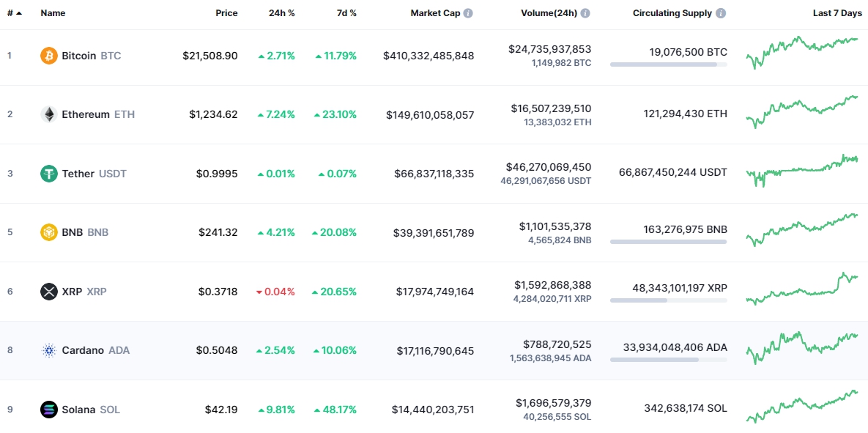The height and width of the screenshot is (433, 868).
Task: Open the Solana SOL name link
Action: pyautogui.click(x=91, y=410)
